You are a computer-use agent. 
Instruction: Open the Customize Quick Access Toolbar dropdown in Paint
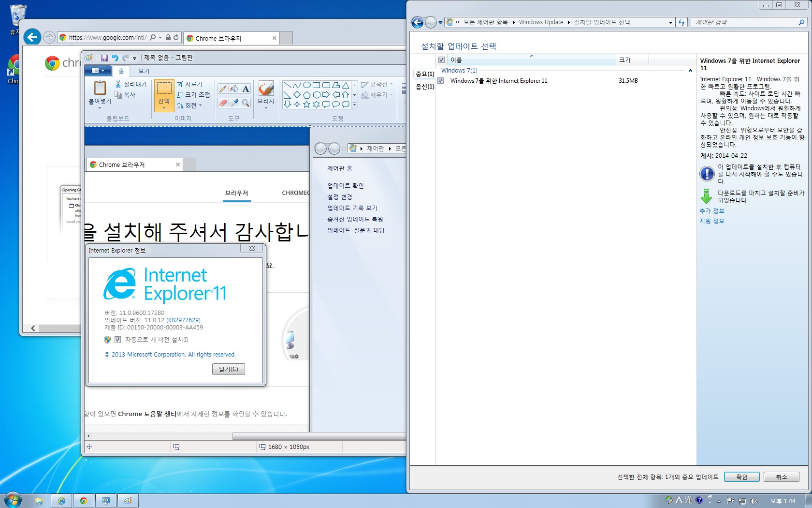point(134,58)
